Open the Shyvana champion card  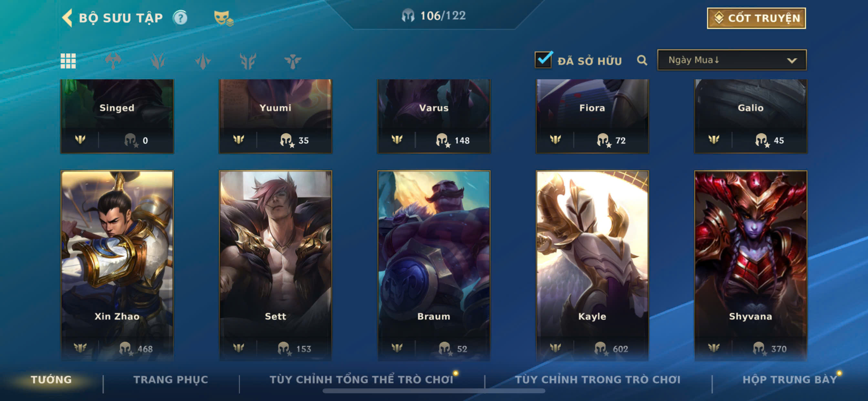(750, 265)
